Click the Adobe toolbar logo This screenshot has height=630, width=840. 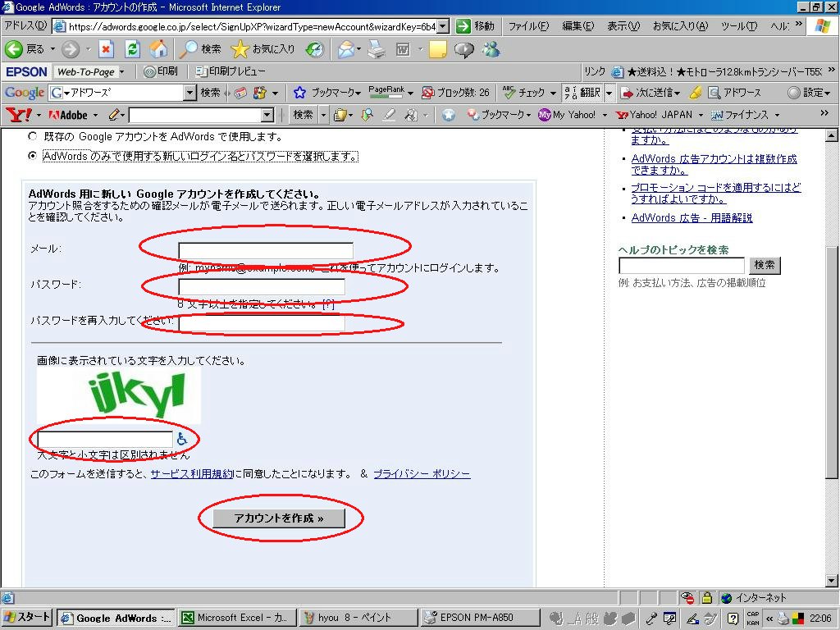point(68,115)
